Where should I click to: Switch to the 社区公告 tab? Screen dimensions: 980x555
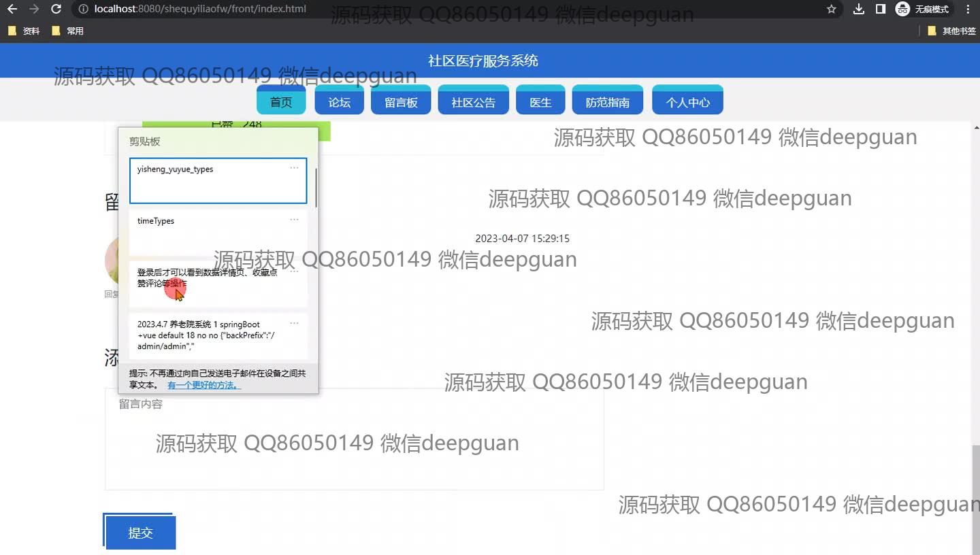click(473, 103)
